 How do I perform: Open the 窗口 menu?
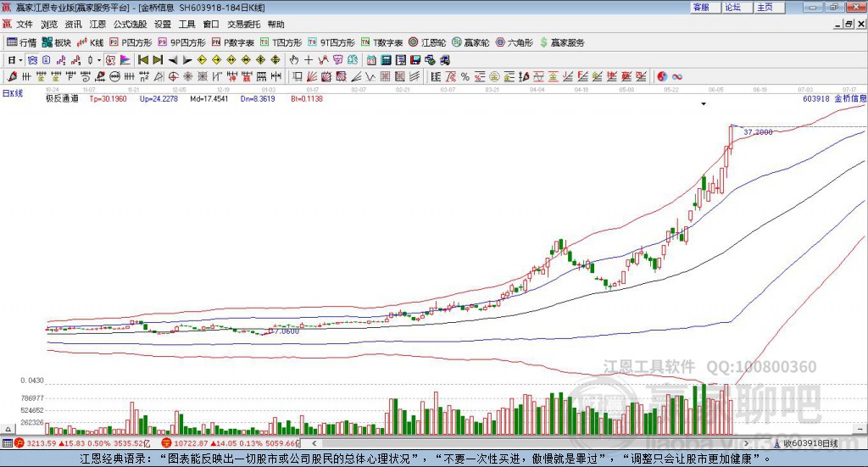point(211,25)
